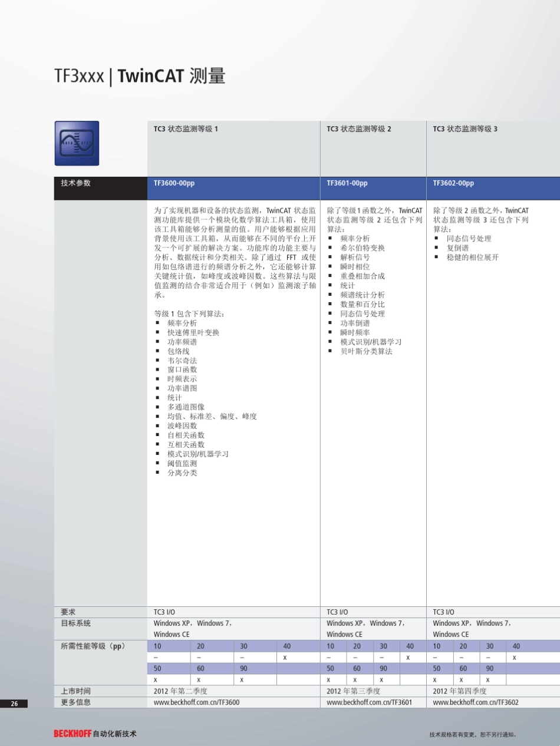Screen dimensions: 560x746
Task: Click the bullet '数量和百分比'
Action: (x=363, y=305)
